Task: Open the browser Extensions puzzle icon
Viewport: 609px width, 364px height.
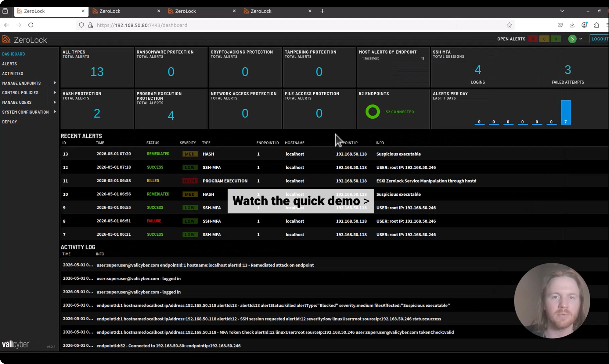Action: click(x=596, y=25)
